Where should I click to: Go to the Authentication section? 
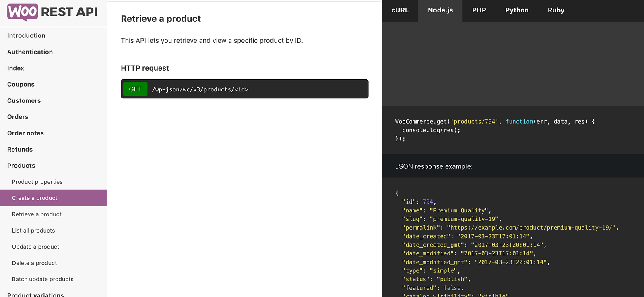click(x=30, y=52)
